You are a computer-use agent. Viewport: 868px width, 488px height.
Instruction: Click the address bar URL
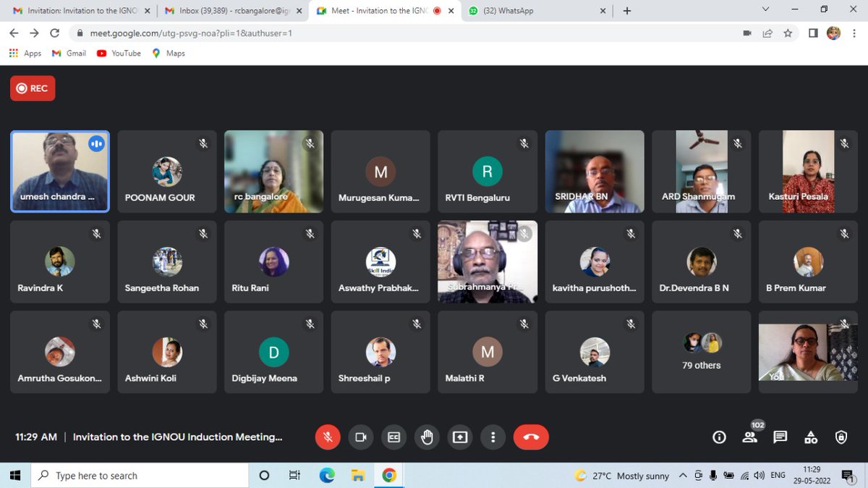191,33
